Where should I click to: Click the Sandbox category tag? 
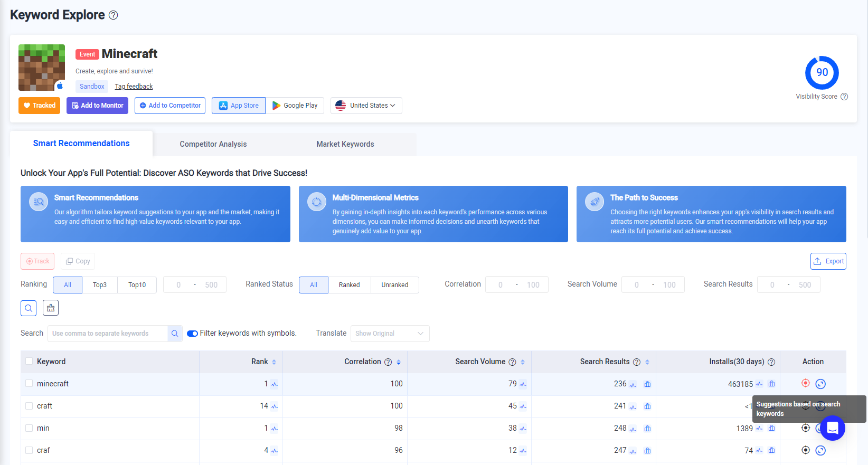92,87
